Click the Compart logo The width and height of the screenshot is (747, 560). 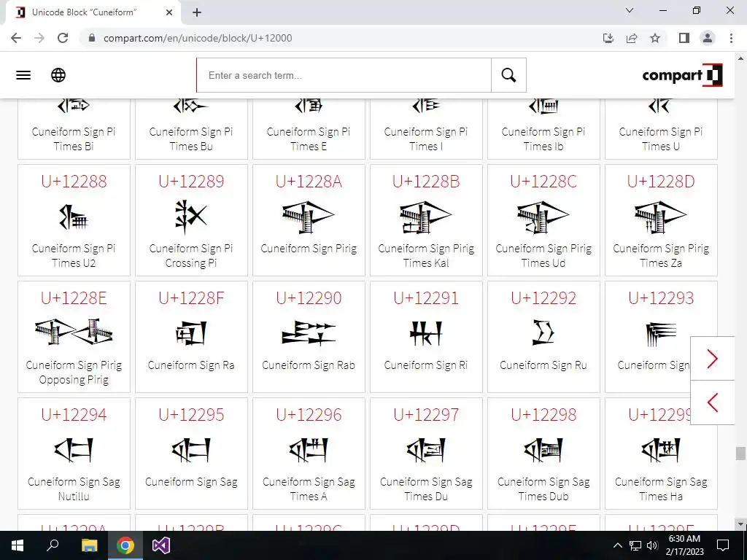coord(682,75)
